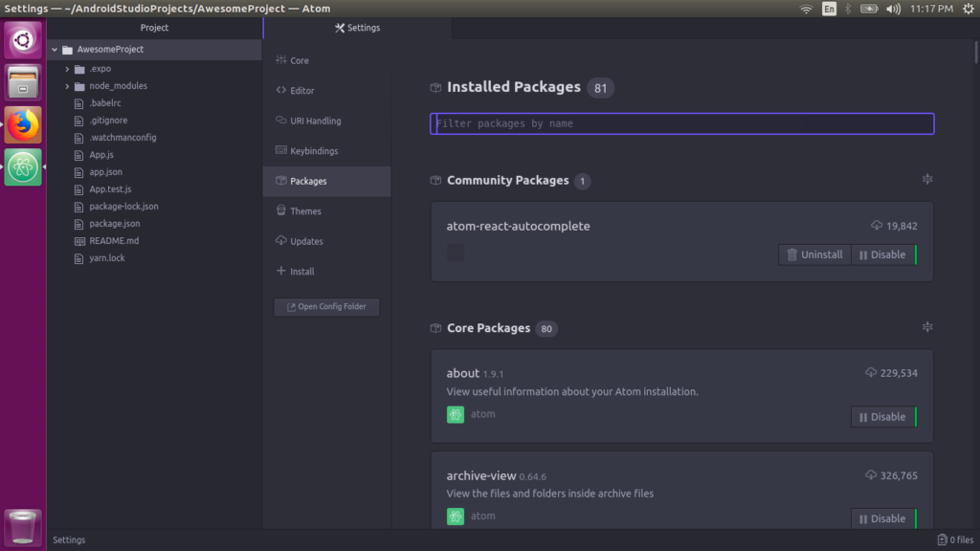Open the Updates settings section
This screenshot has width=980, height=551.
point(308,241)
